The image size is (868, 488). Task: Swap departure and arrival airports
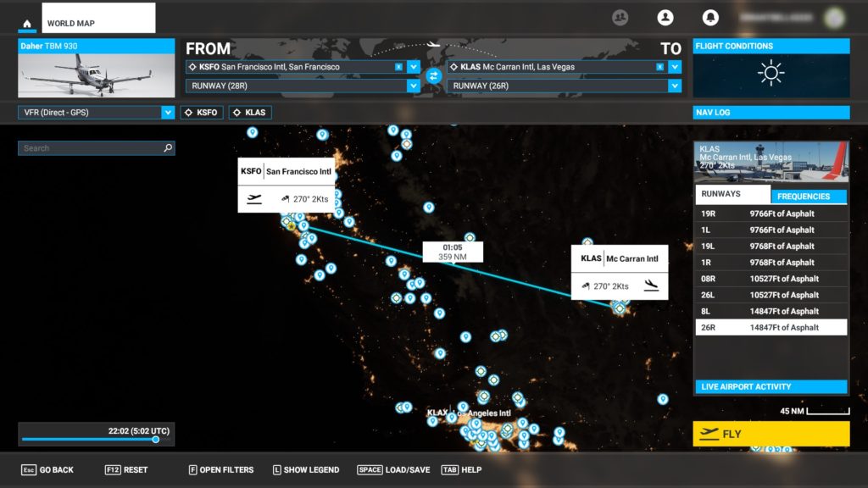click(x=434, y=76)
